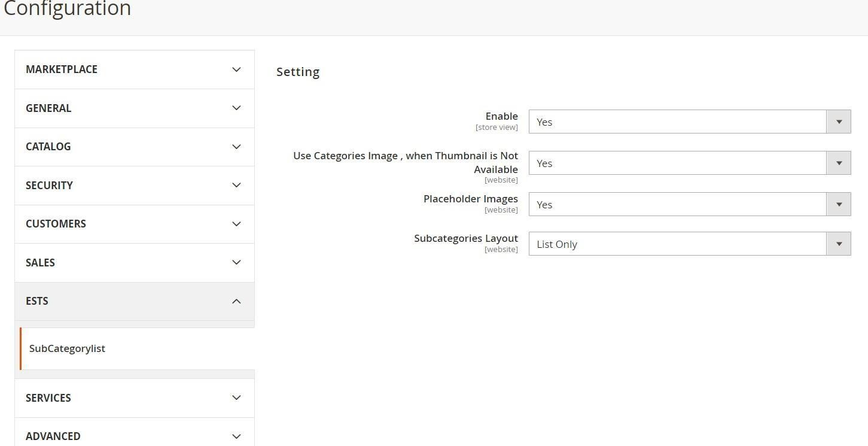Click the Placeholder Images field label
This screenshot has height=446, width=868.
pos(470,199)
